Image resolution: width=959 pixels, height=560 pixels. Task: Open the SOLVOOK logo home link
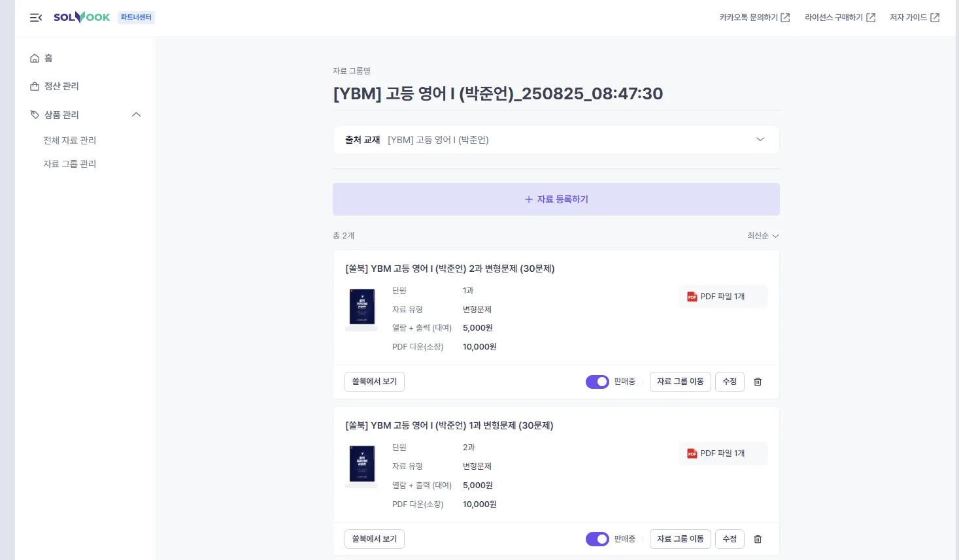(x=82, y=18)
